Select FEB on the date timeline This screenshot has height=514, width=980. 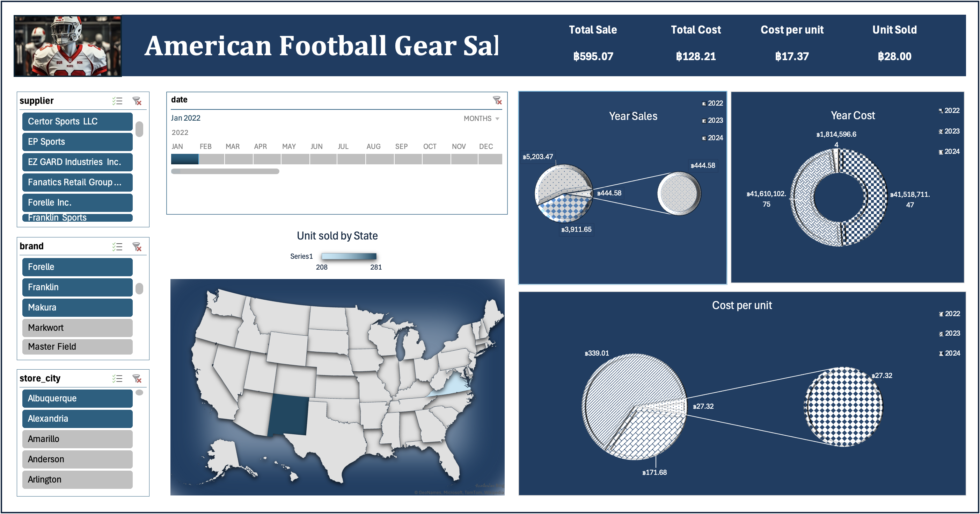tap(212, 159)
